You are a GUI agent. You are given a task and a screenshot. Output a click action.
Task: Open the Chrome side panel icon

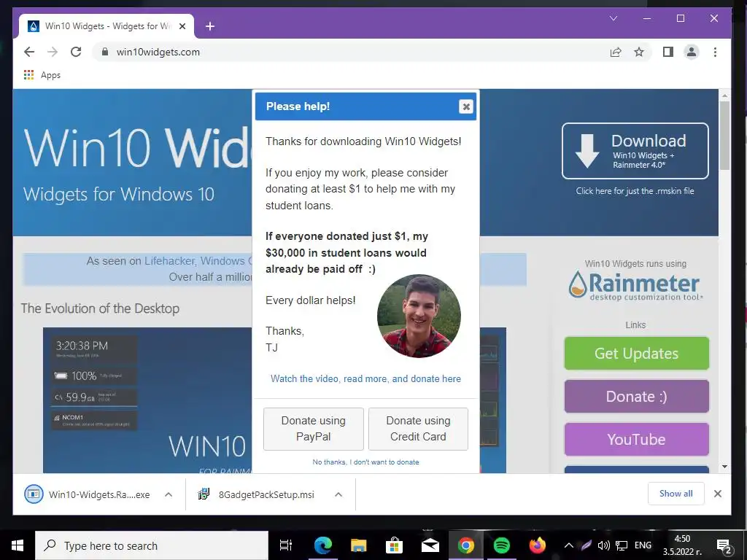coord(668,52)
